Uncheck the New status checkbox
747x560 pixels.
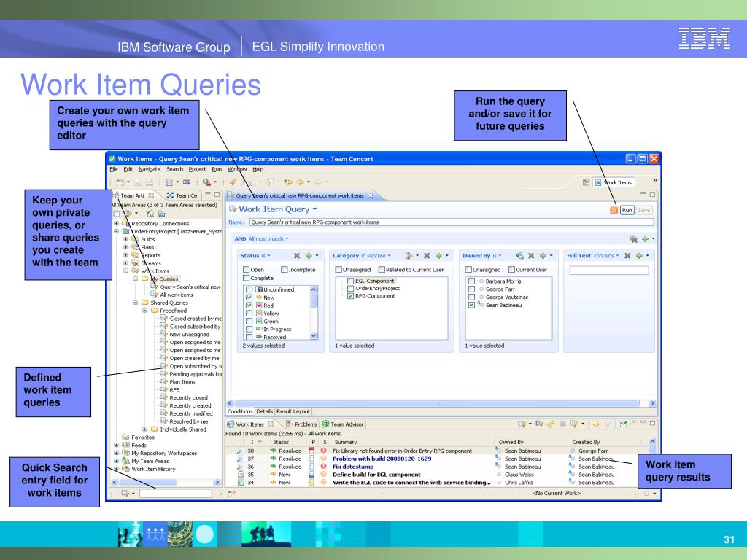point(249,297)
